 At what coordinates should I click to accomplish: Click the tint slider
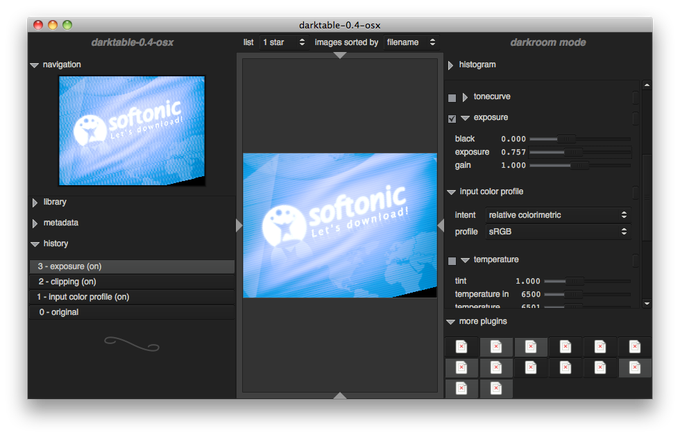coord(588,281)
